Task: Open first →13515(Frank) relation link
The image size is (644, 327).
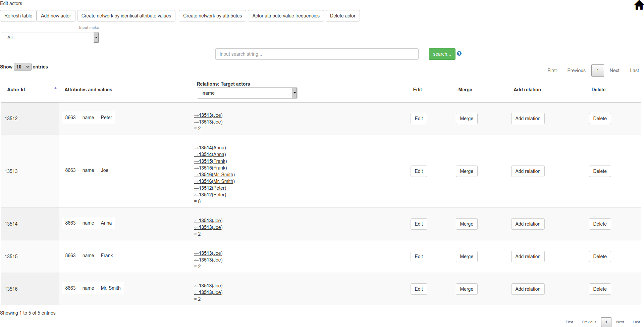Action: [210, 161]
